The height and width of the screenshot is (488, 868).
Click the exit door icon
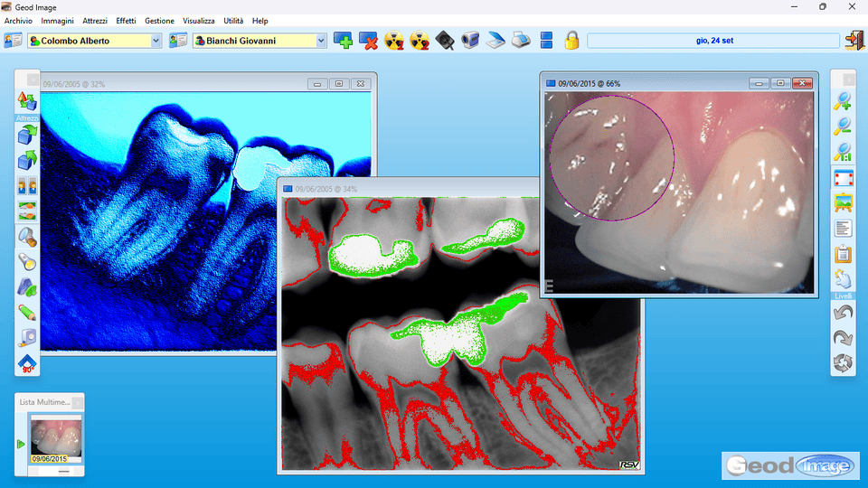pyautogui.click(x=854, y=41)
